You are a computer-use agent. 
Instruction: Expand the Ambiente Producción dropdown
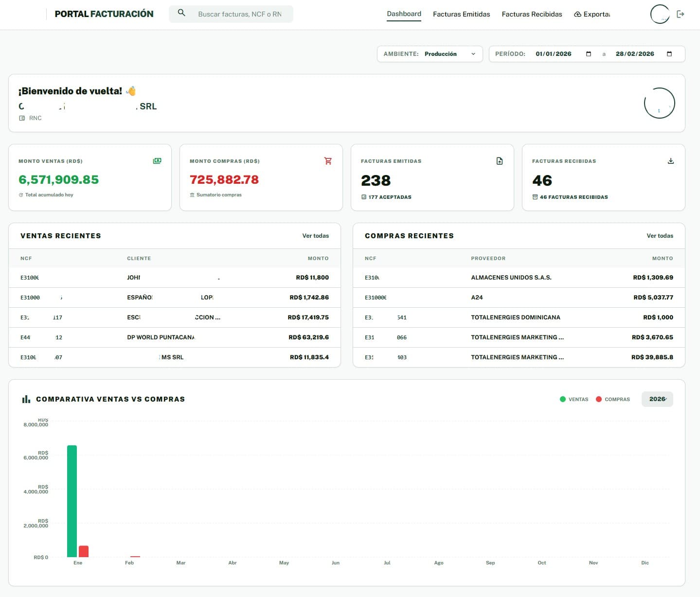(x=430, y=54)
